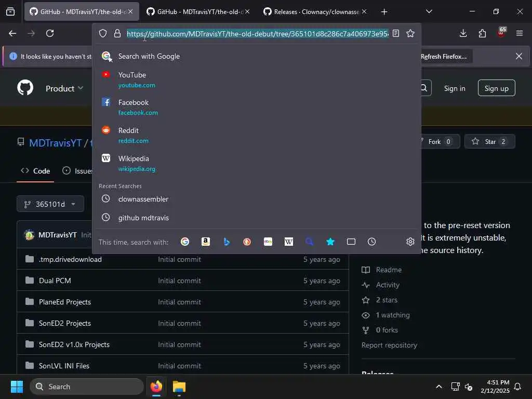
Task: Go back to the previous page
Action: click(x=12, y=33)
